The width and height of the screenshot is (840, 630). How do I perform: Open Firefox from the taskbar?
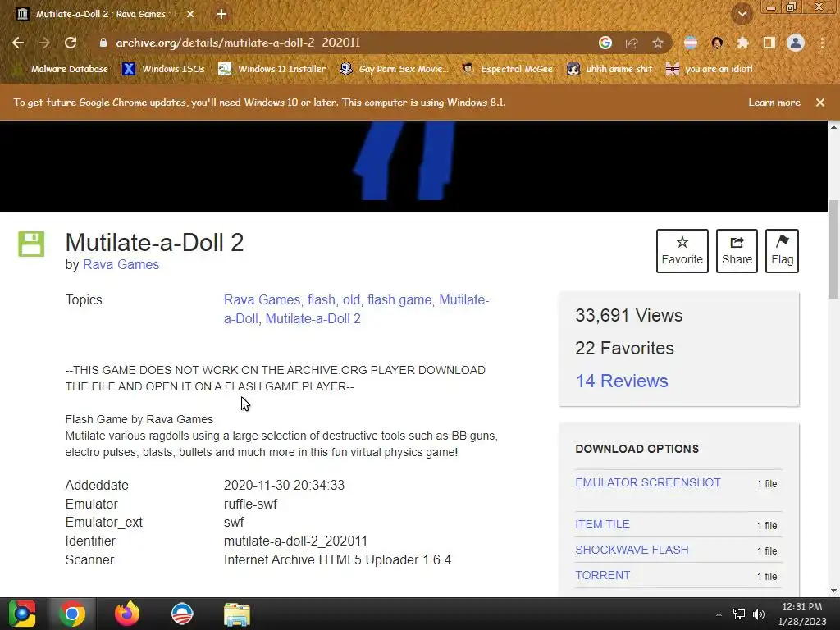point(127,614)
